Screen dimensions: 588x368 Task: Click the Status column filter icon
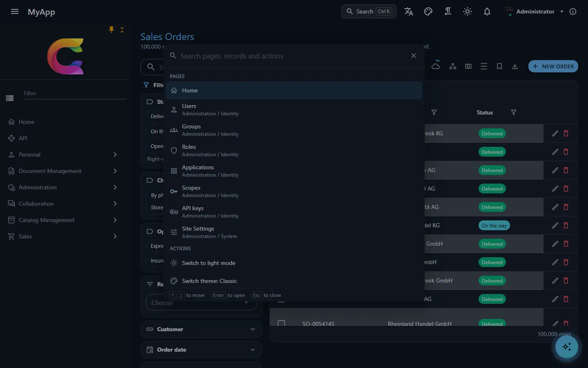pos(514,112)
